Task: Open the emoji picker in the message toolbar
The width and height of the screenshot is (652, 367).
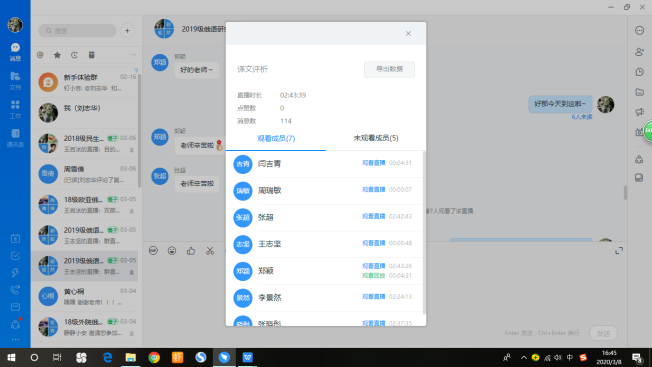Action: 172,251
